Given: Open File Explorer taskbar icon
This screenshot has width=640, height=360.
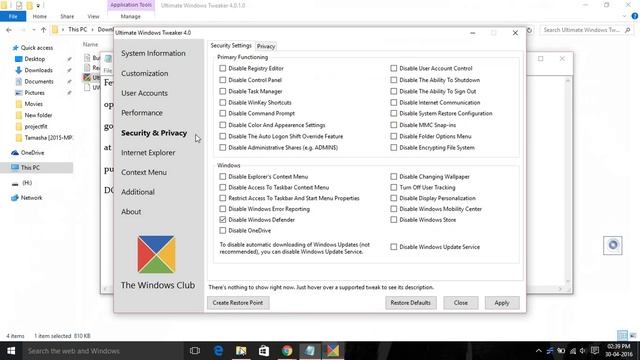Looking at the screenshot, I should pos(241,351).
